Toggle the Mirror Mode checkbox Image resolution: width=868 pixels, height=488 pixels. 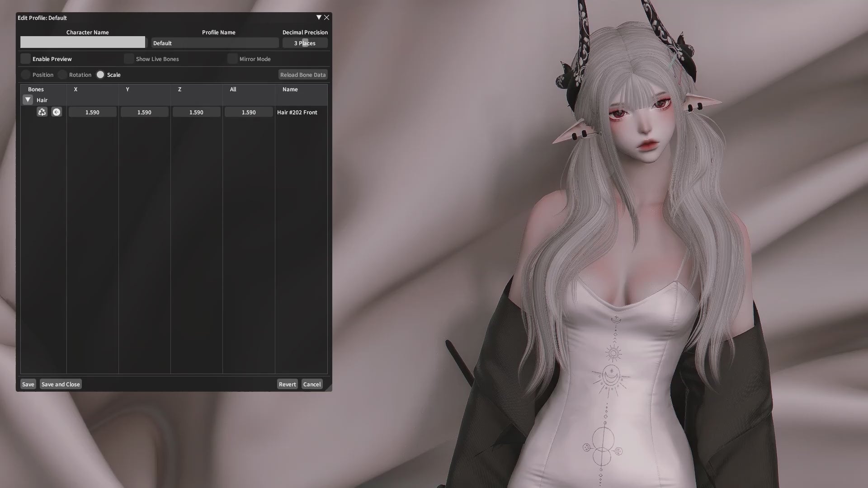pyautogui.click(x=233, y=59)
